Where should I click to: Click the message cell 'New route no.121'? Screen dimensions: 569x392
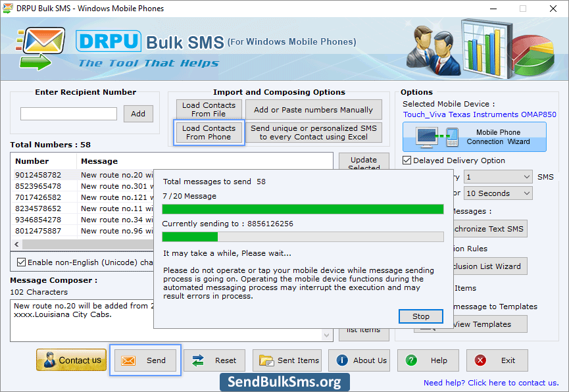[x=116, y=197]
